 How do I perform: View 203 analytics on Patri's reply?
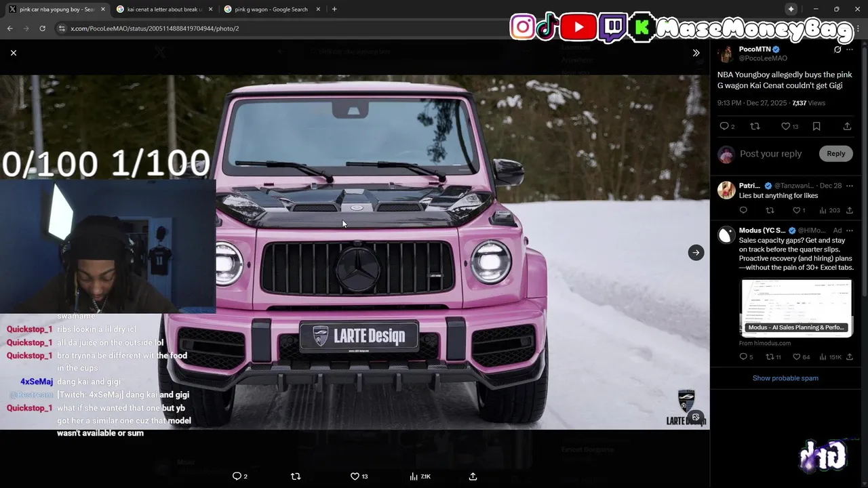[x=829, y=211]
